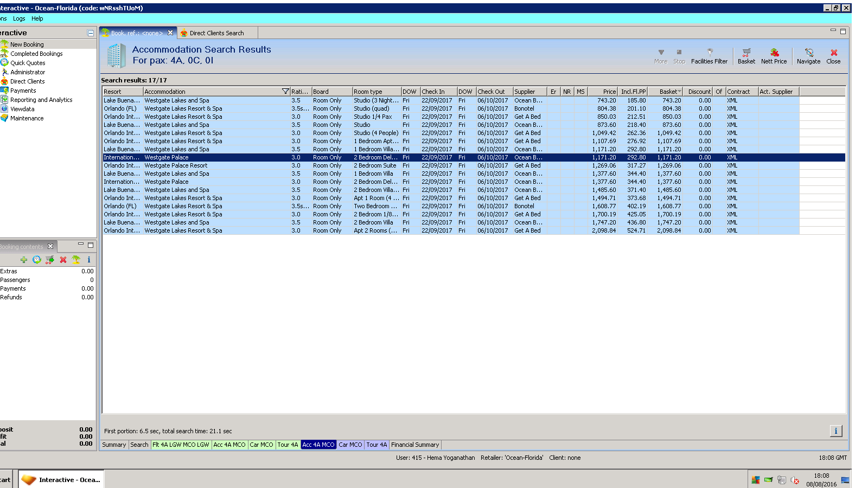
Task: Open the Logs menu
Action: pyautogui.click(x=19, y=18)
